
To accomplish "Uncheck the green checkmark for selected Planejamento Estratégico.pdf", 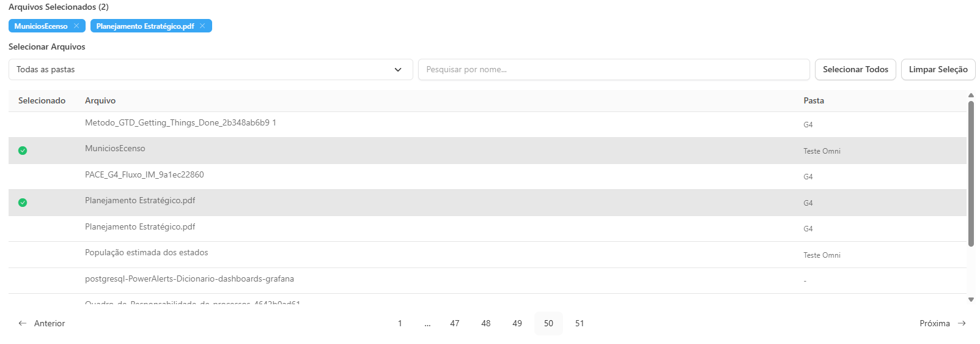I will [x=23, y=203].
